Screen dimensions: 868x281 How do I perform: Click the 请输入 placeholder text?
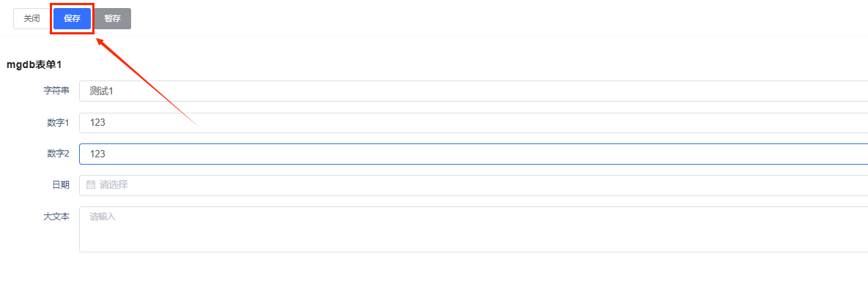(103, 217)
